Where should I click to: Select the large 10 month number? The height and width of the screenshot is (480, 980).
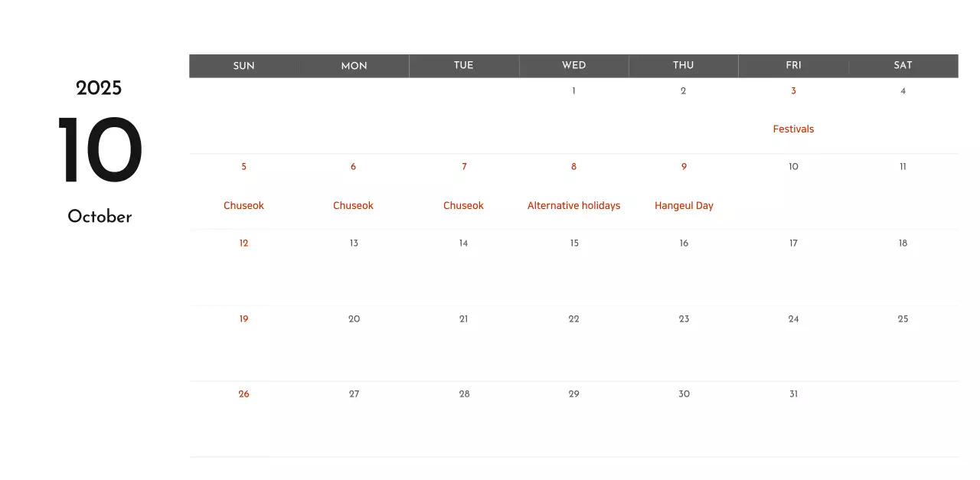(x=99, y=149)
